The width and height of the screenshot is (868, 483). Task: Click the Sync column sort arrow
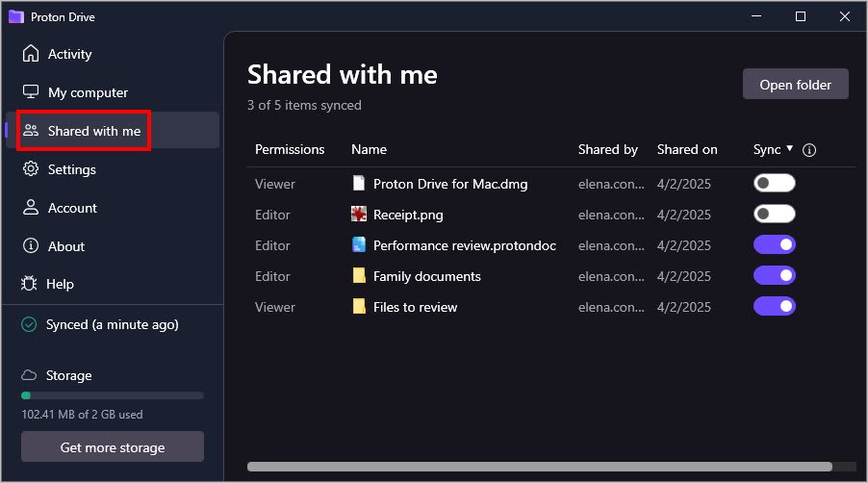point(790,148)
